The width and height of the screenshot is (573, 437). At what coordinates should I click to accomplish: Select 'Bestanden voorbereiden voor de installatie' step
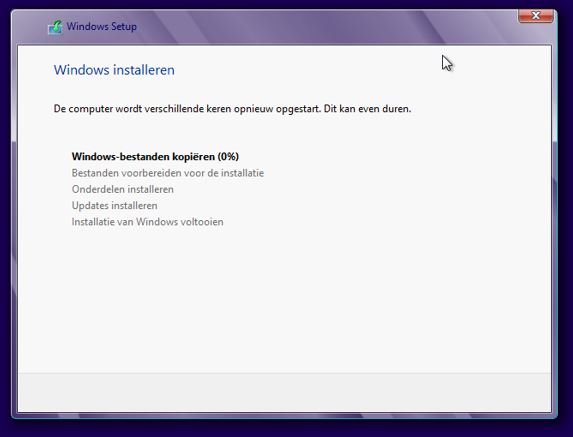(168, 173)
